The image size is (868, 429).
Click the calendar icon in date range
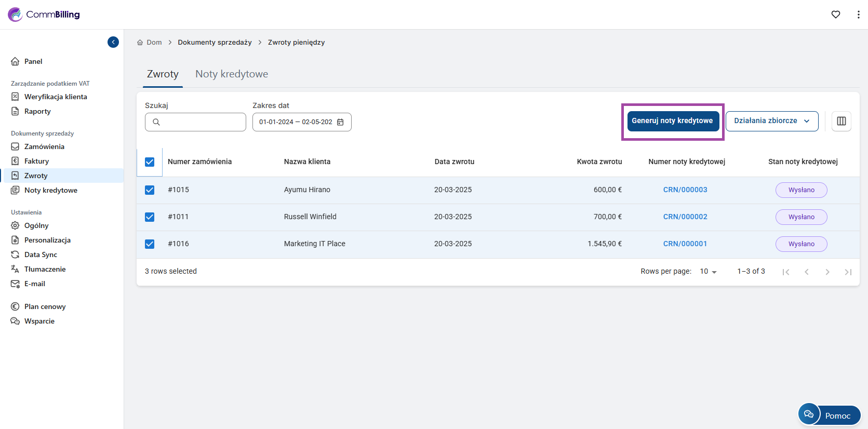pos(340,122)
